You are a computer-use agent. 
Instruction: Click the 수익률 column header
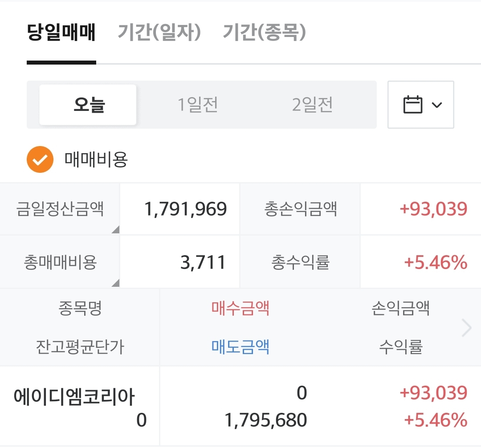point(400,346)
